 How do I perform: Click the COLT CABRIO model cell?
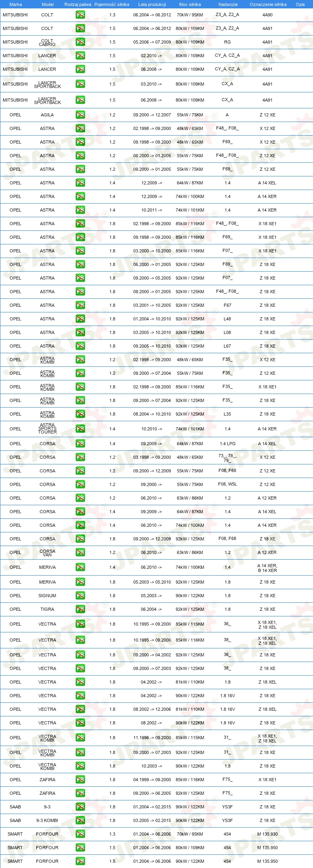pos(47,42)
